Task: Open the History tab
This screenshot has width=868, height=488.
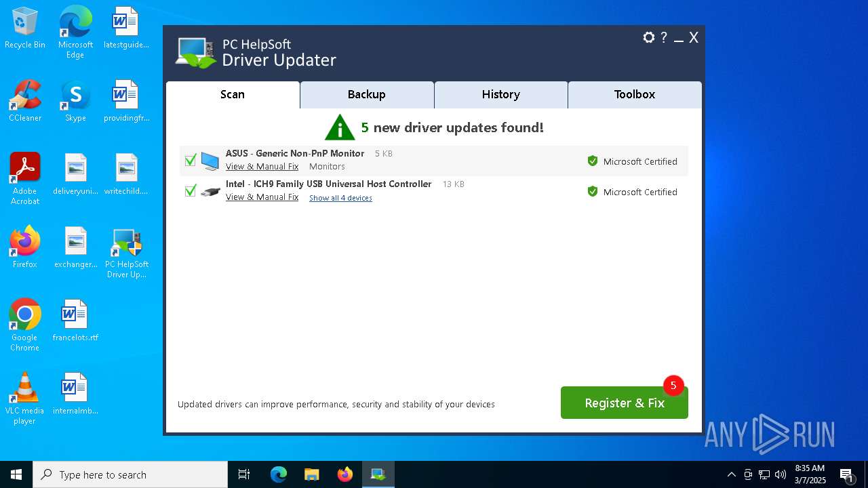Action: pyautogui.click(x=501, y=95)
